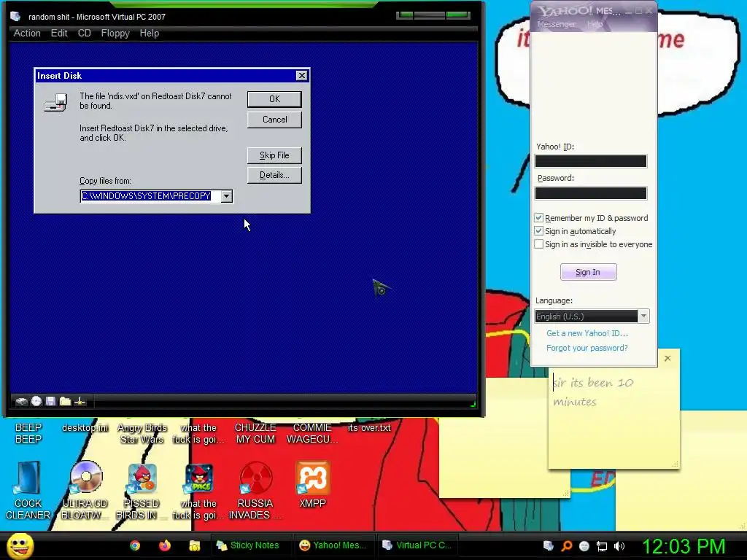Click OK in the Insert Disk dialog
747x560 pixels.
pyautogui.click(x=274, y=99)
